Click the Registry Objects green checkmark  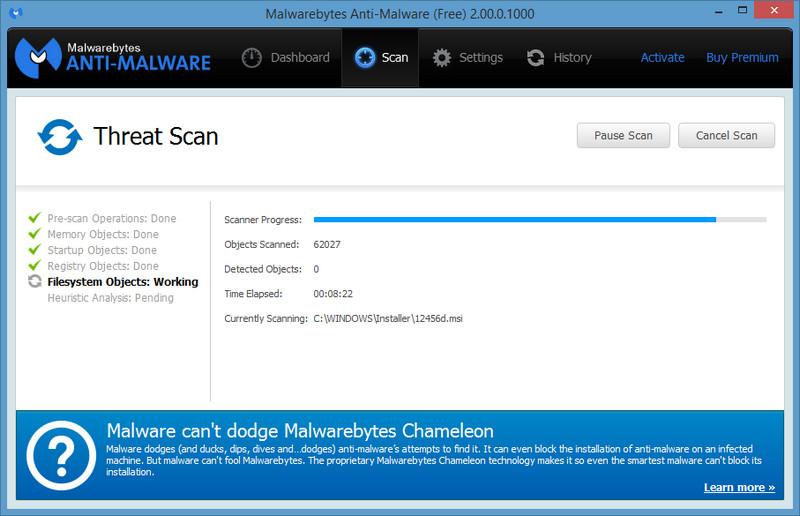[x=35, y=265]
